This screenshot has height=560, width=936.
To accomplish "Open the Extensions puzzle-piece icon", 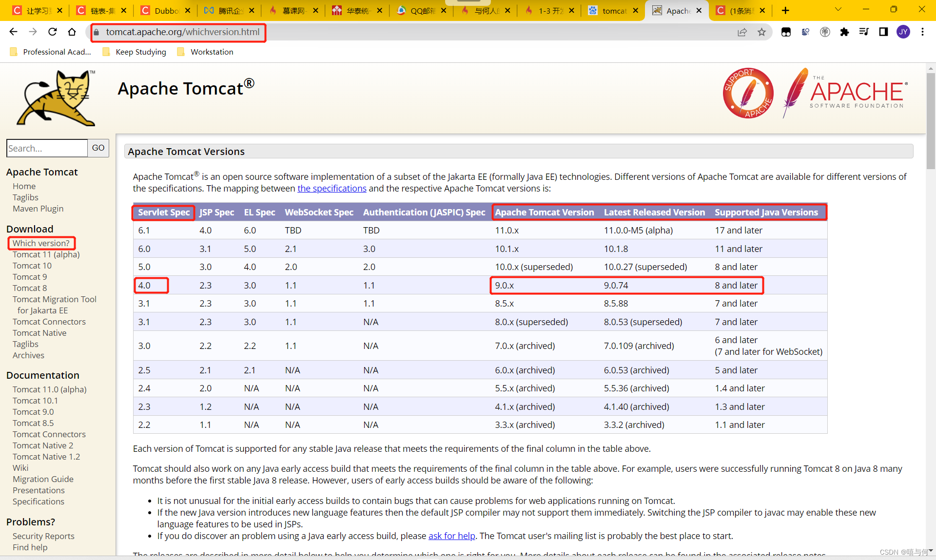I will [845, 32].
